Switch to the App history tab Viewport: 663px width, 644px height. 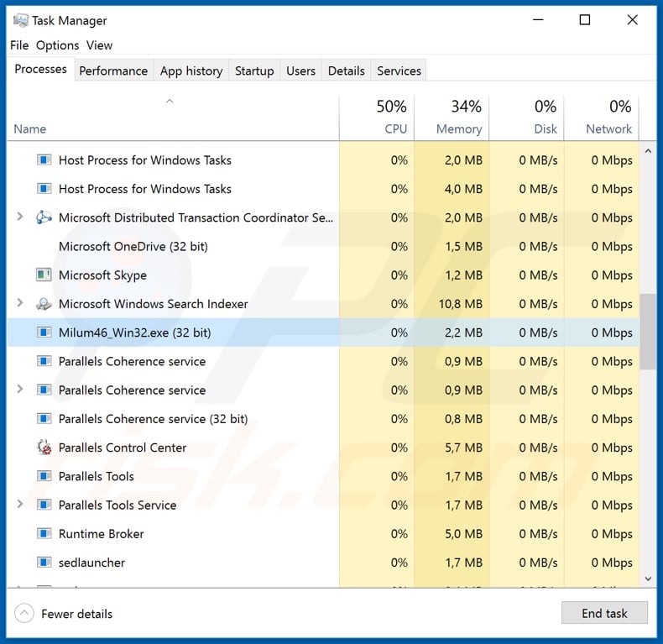pos(191,71)
